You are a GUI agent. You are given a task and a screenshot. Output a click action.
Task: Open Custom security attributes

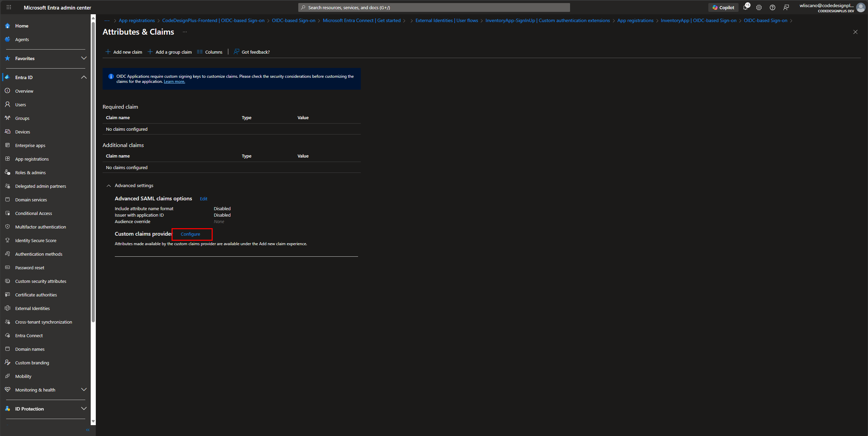click(41, 281)
